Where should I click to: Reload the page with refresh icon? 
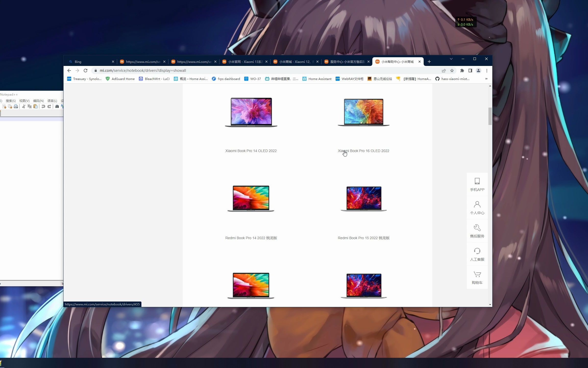[85, 71]
